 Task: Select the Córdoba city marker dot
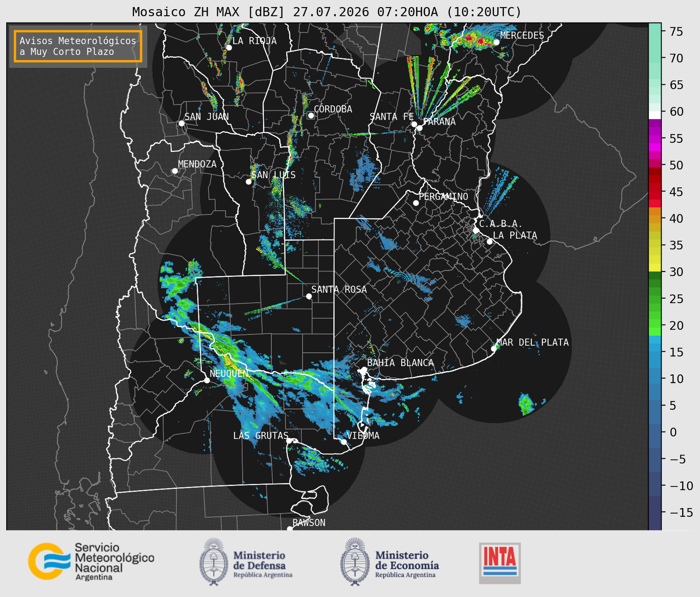pyautogui.click(x=311, y=115)
